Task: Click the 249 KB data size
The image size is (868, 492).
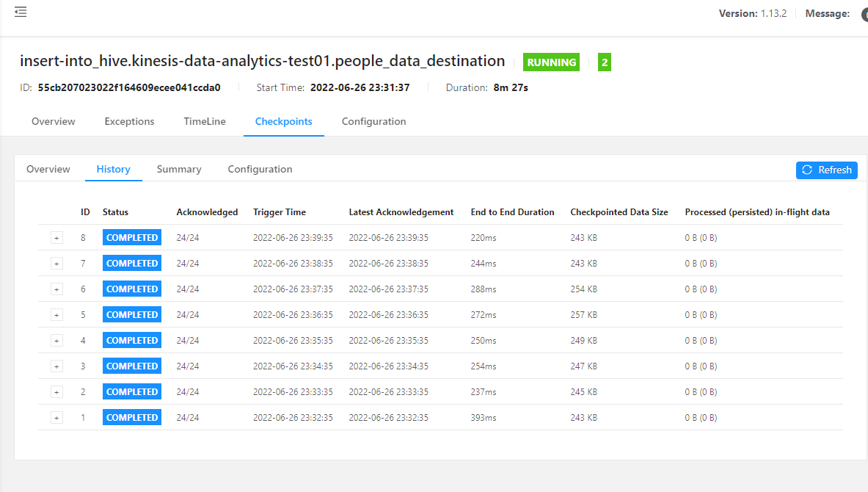Action: tap(583, 340)
